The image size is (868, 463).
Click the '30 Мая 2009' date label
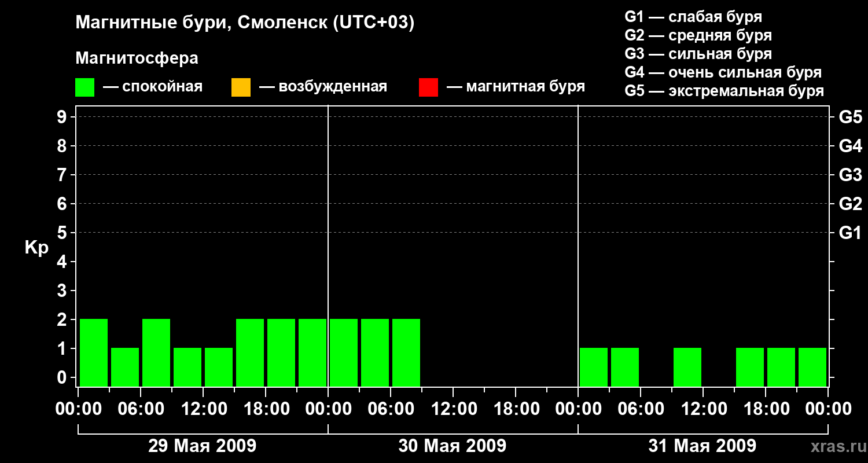click(x=453, y=446)
